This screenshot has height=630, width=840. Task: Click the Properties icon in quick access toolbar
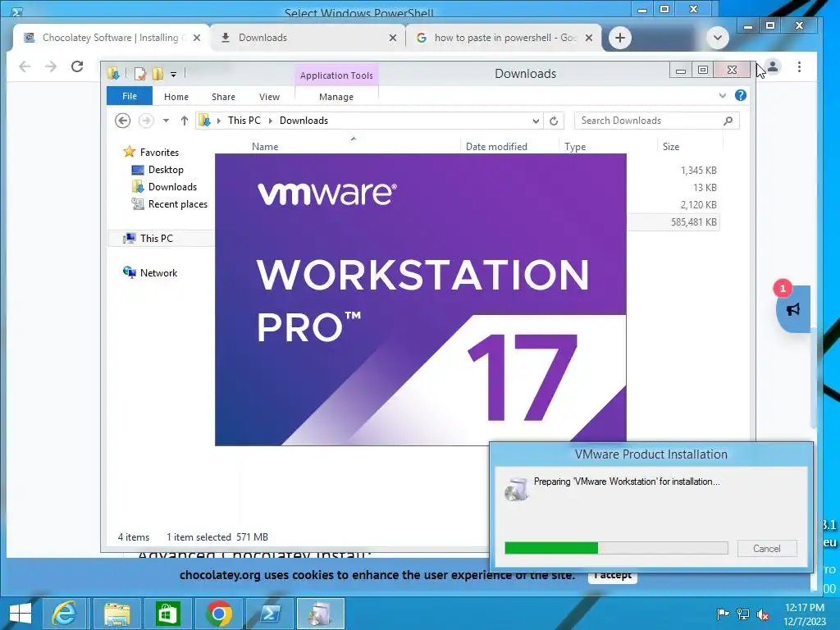(140, 73)
